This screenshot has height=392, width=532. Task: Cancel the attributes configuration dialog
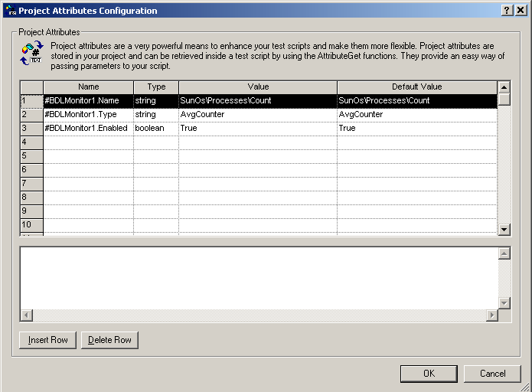[492, 374]
